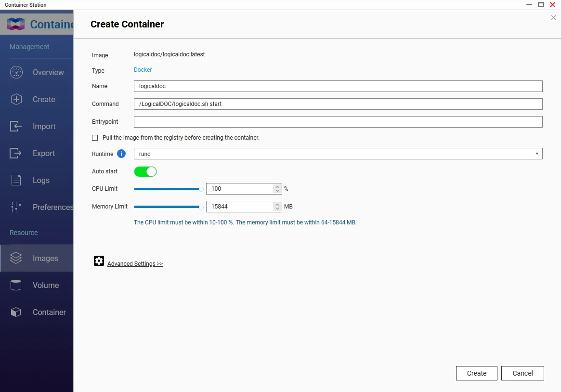
Task: Expand Advanced Settings
Action: tap(135, 263)
